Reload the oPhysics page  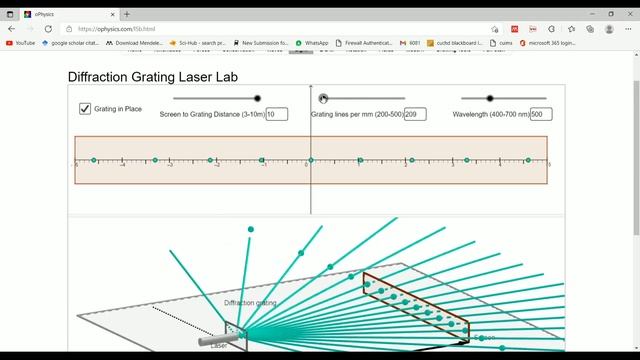click(x=48, y=29)
